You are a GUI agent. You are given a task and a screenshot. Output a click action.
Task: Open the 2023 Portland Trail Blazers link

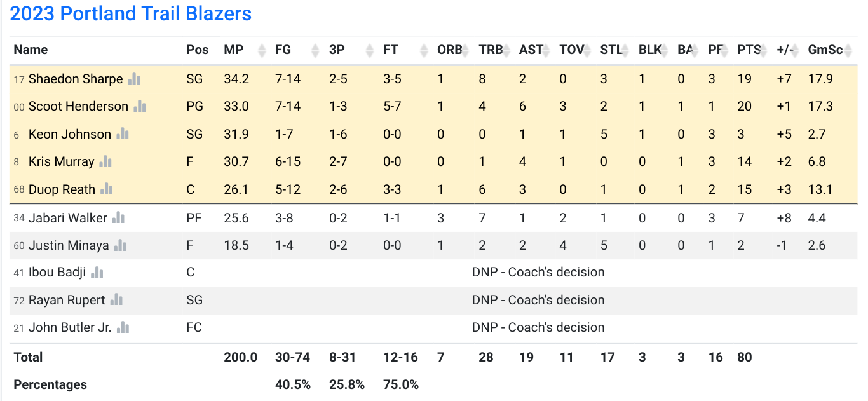pyautogui.click(x=131, y=14)
